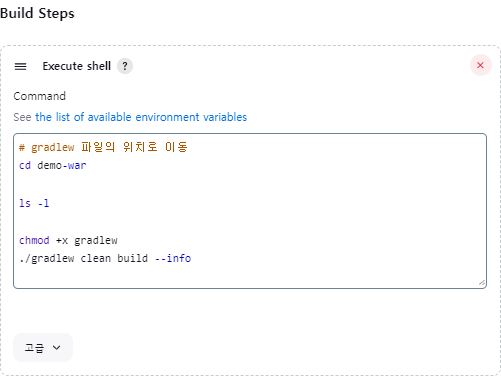Screen dimensions: 501x377
Task: Click the Build Steps section heading
Action: [37, 13]
